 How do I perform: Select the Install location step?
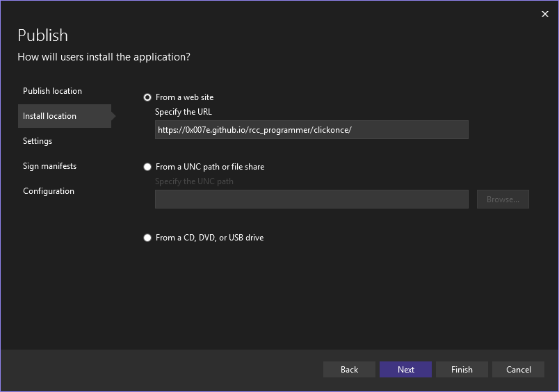point(49,116)
